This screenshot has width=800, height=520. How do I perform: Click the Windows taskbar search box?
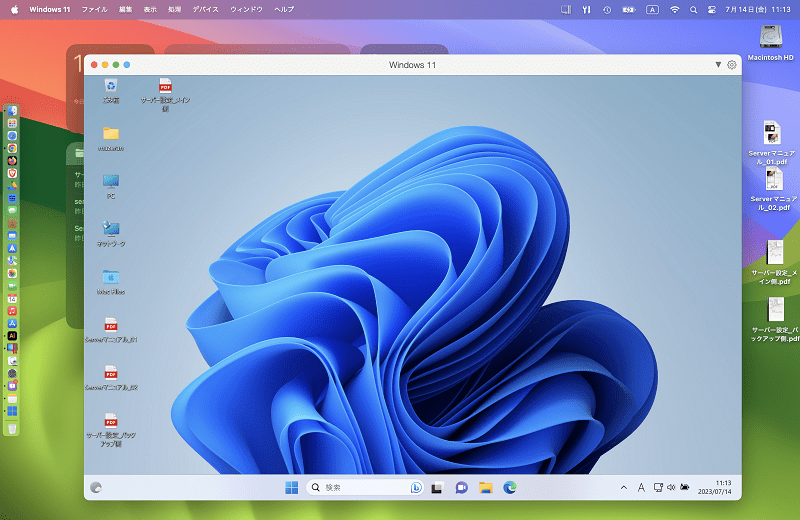tap(365, 488)
